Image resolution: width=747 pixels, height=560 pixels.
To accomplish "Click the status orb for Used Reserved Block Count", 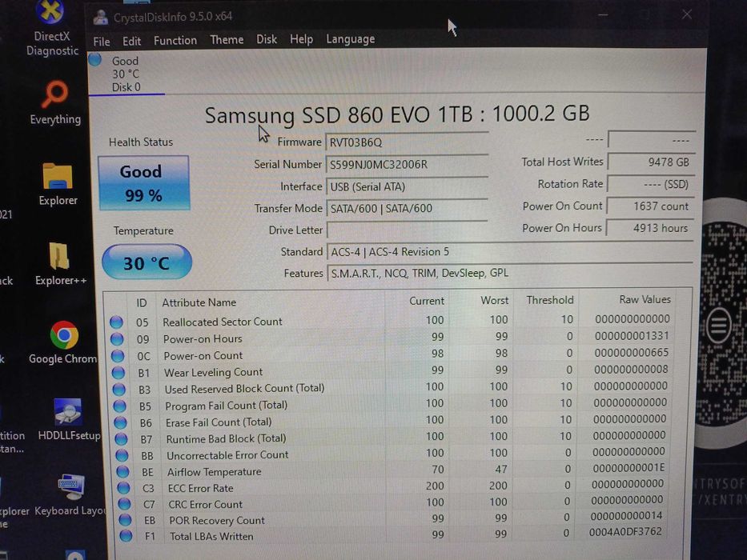I will pos(118,390).
